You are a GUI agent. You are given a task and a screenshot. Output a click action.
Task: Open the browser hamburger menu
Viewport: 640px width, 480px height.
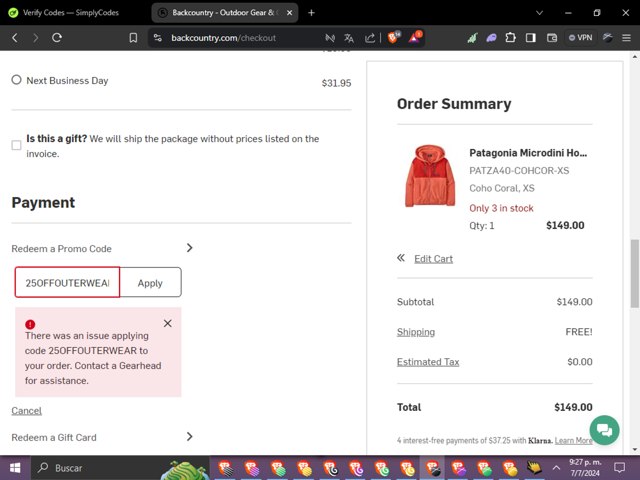[x=627, y=38]
